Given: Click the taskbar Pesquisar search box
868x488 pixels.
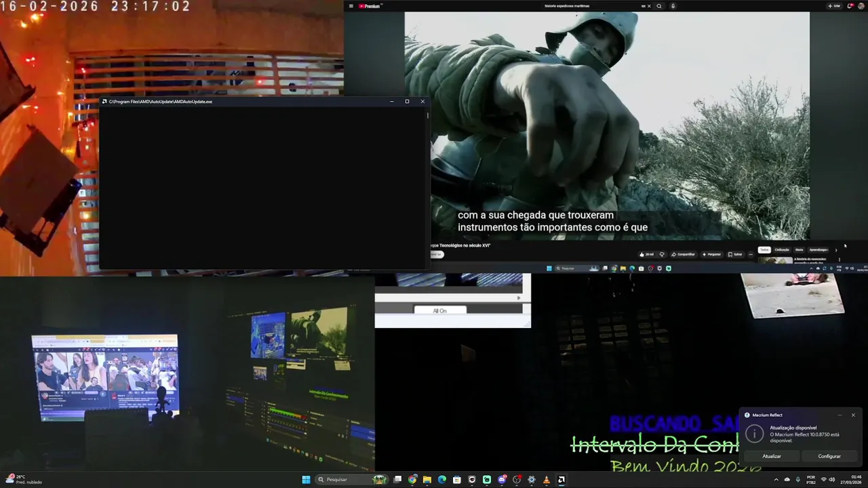Looking at the screenshot, I should (x=352, y=480).
